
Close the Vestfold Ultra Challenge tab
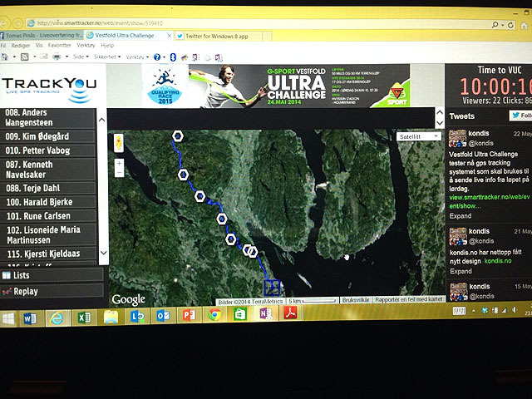click(169, 35)
